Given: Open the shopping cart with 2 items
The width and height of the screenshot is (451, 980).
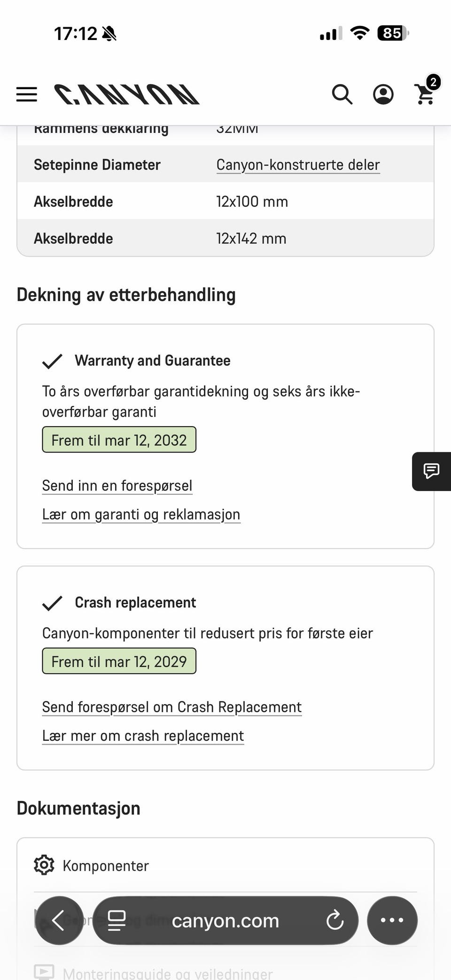Looking at the screenshot, I should point(426,92).
